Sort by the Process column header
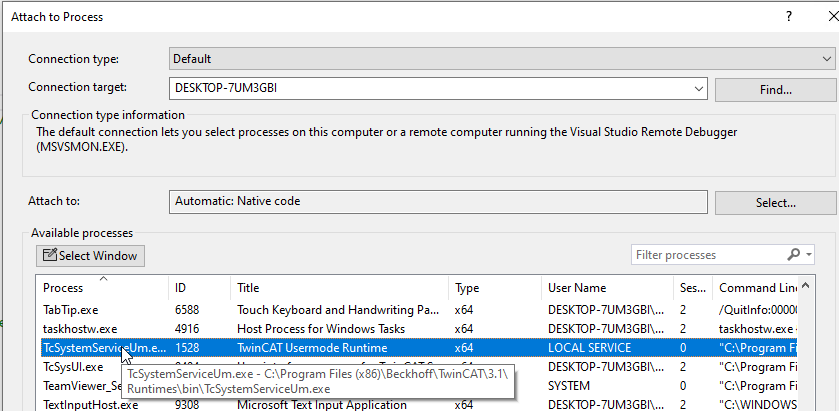Image resolution: width=839 pixels, height=411 pixels. pyautogui.click(x=100, y=288)
